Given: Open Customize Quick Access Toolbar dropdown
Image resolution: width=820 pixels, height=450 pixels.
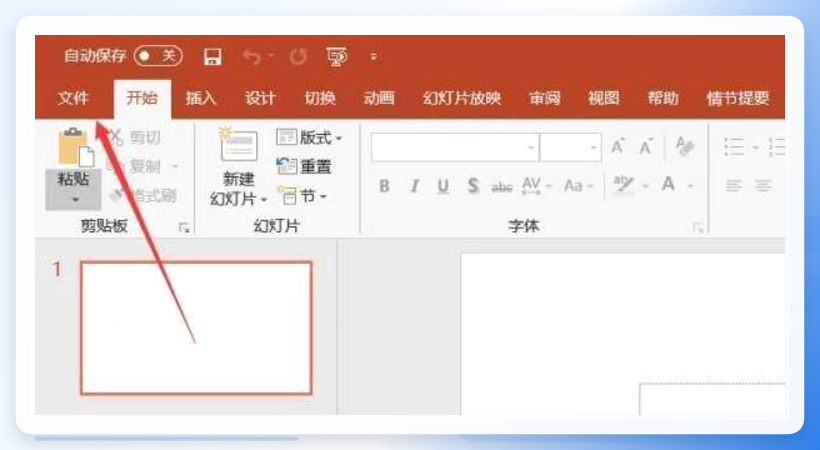Looking at the screenshot, I should tap(373, 57).
